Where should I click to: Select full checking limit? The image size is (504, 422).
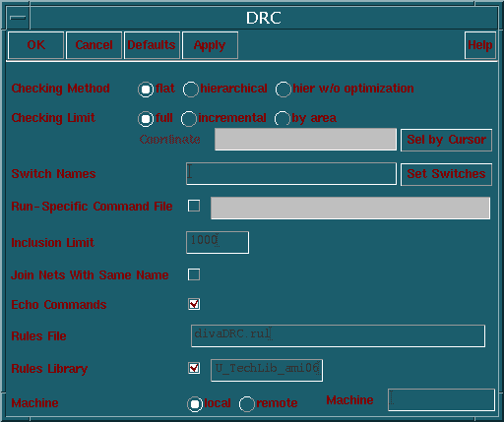pos(146,119)
